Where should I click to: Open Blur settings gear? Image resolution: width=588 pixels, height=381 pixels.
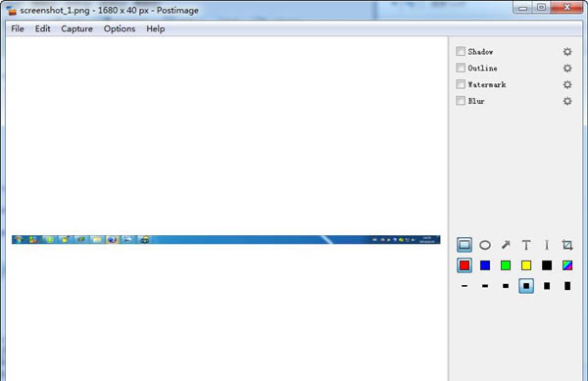click(x=567, y=101)
